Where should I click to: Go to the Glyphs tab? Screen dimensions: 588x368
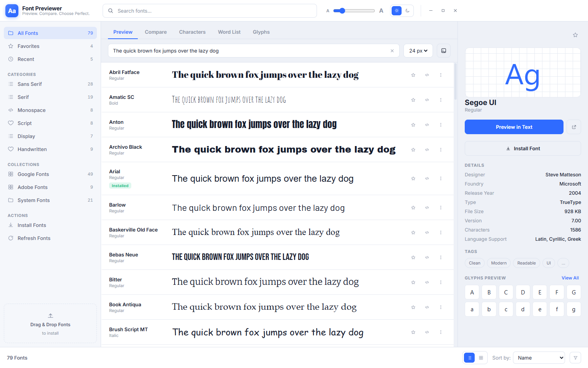(x=261, y=32)
